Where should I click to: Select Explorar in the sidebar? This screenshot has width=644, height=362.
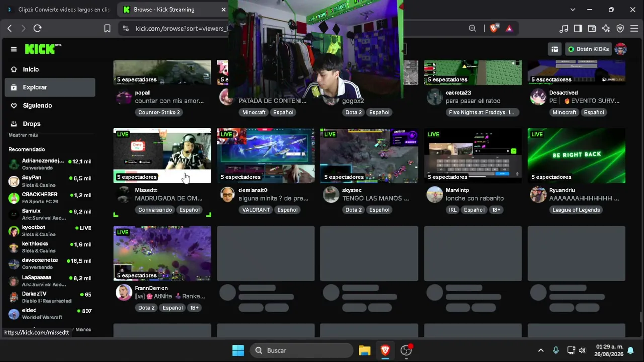pos(50,87)
